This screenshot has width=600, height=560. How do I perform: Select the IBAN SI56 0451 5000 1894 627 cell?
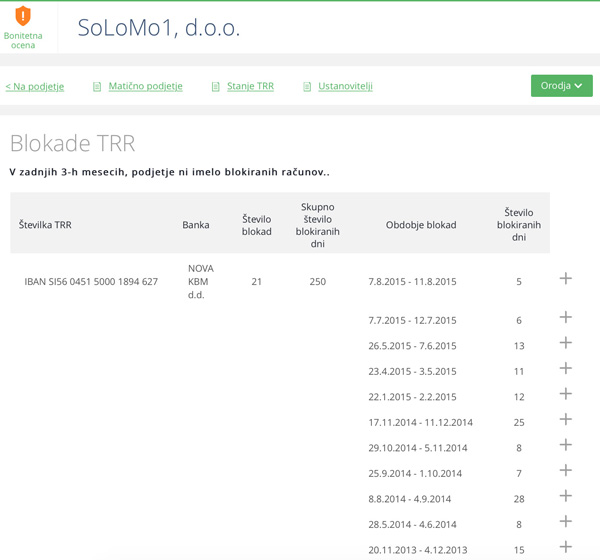click(x=91, y=282)
